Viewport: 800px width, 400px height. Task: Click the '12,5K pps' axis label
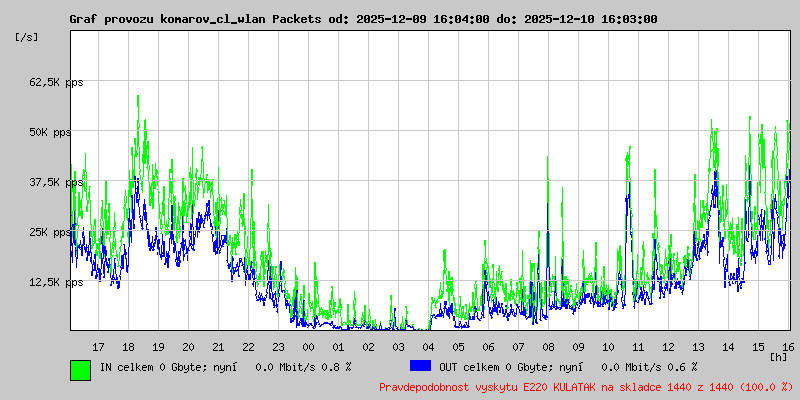coord(56,283)
